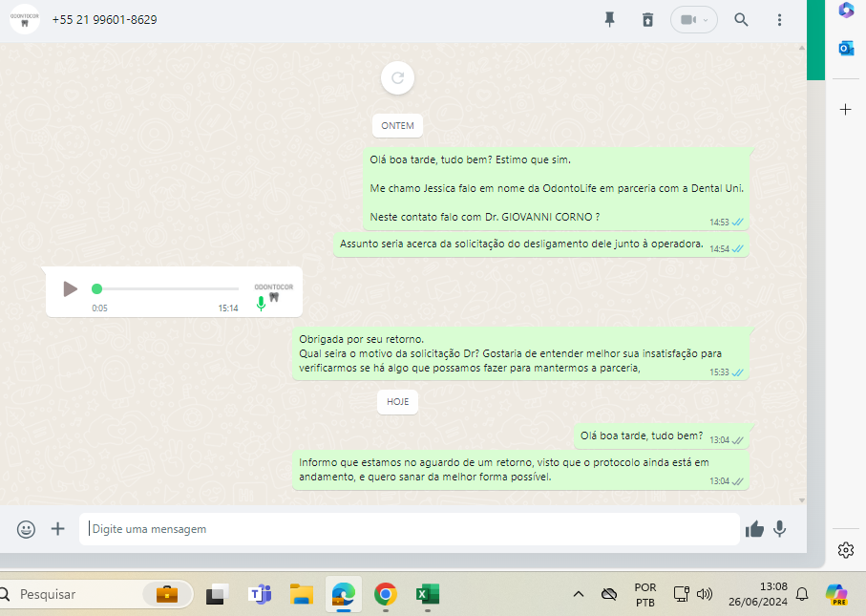This screenshot has width=866, height=616.
Task: Open network settings tray icon
Action: pyautogui.click(x=681, y=594)
